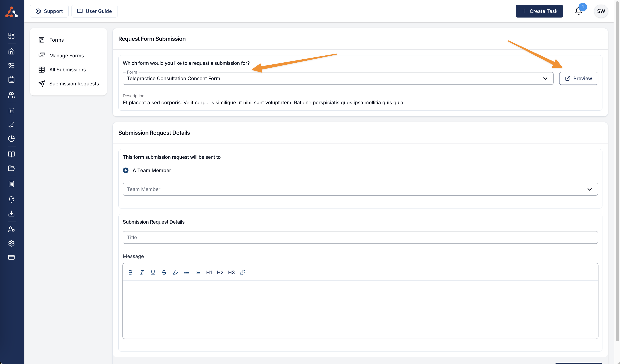
Task: Open the SW user avatar menu
Action: click(x=601, y=11)
